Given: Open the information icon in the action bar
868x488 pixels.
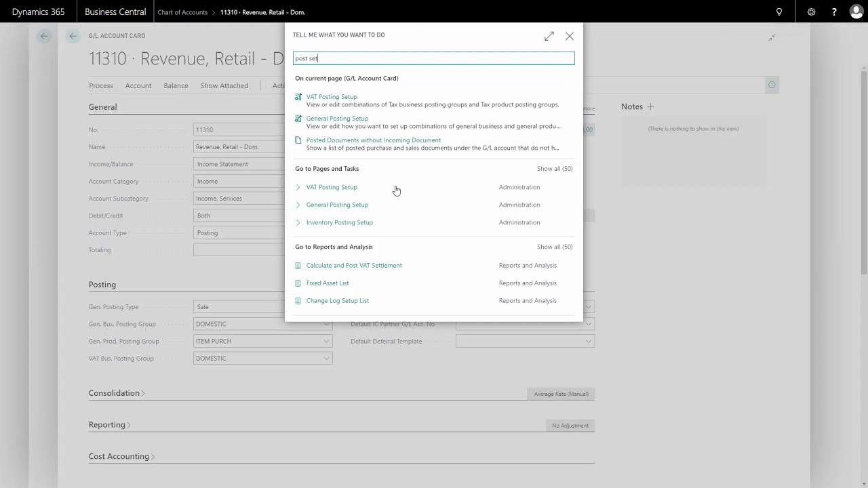Looking at the screenshot, I should click(771, 85).
